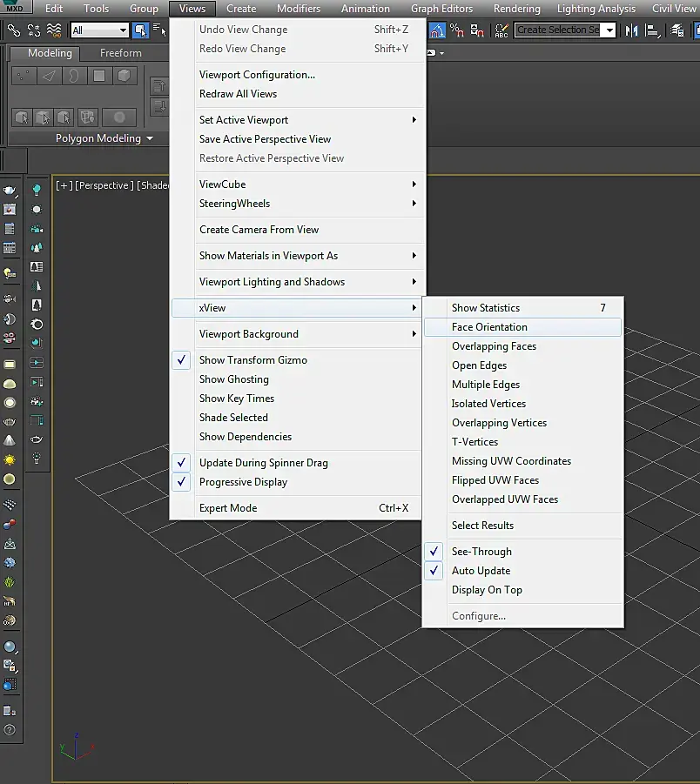Expand the Polygon Modeling panel dropdown
Viewport: 700px width, 784px height.
[x=150, y=138]
